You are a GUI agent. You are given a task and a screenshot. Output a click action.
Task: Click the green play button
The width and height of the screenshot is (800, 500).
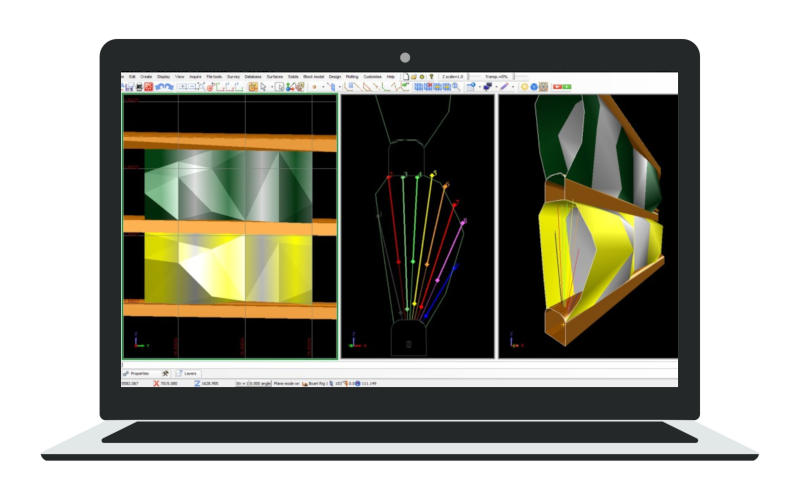tap(566, 87)
